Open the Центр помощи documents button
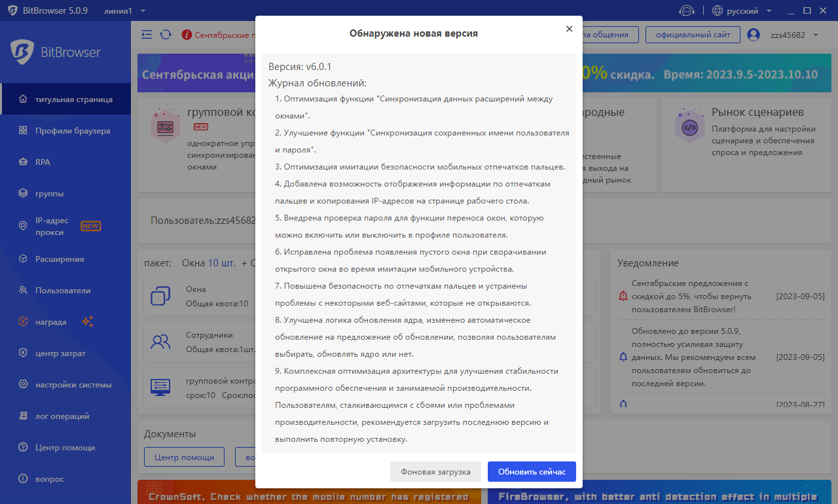The image size is (838, 504). [x=184, y=456]
